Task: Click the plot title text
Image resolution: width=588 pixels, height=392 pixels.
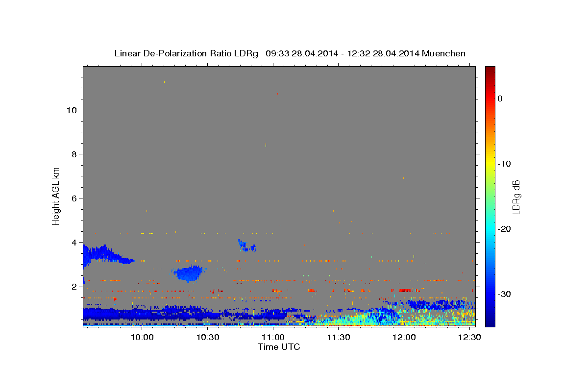Action: [x=290, y=53]
